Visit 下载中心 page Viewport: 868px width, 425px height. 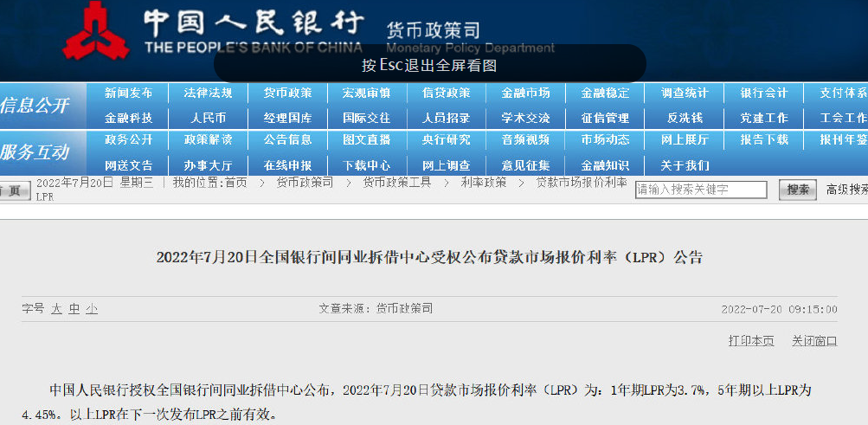366,165
